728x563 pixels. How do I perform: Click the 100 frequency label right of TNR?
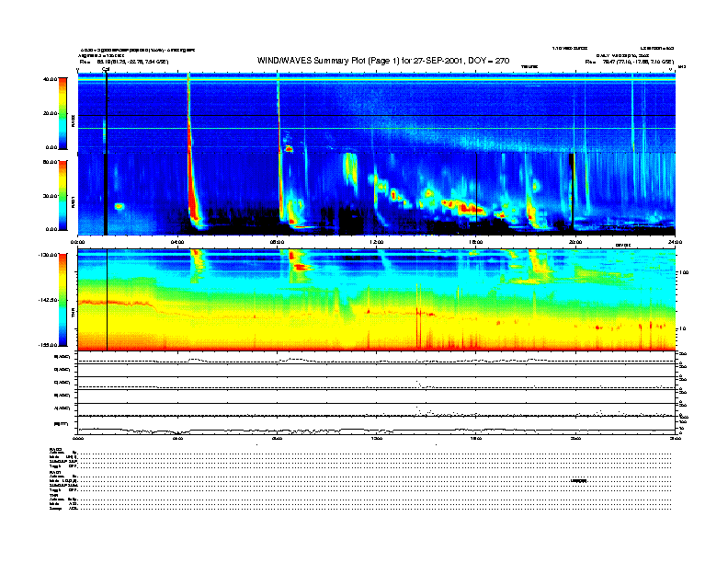pyautogui.click(x=684, y=272)
